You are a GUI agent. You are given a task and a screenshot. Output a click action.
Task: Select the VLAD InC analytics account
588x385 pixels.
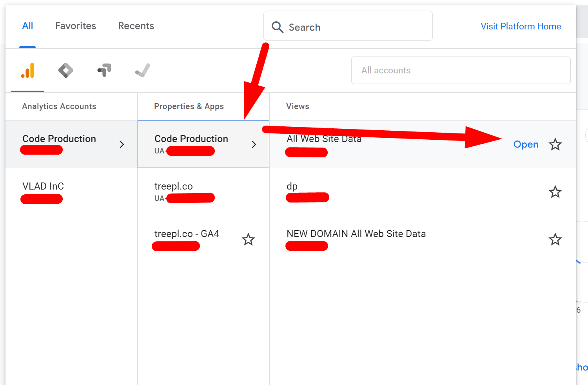tap(71, 192)
